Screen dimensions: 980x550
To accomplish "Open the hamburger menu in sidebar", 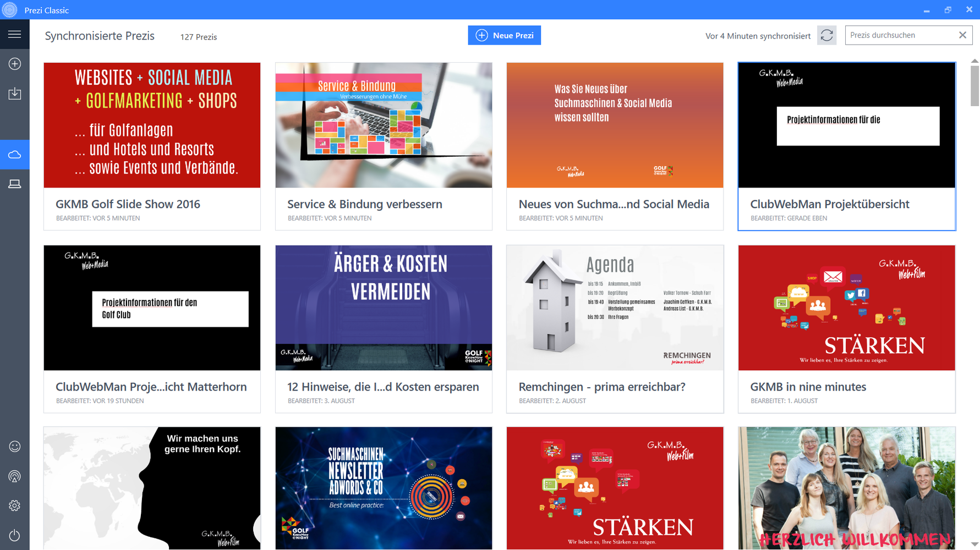I will 15,34.
